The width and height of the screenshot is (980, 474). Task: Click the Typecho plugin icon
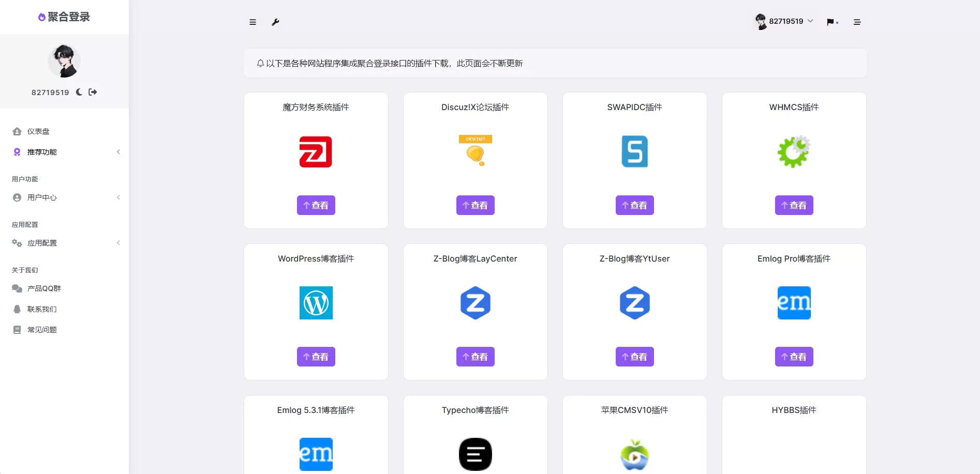pyautogui.click(x=476, y=454)
